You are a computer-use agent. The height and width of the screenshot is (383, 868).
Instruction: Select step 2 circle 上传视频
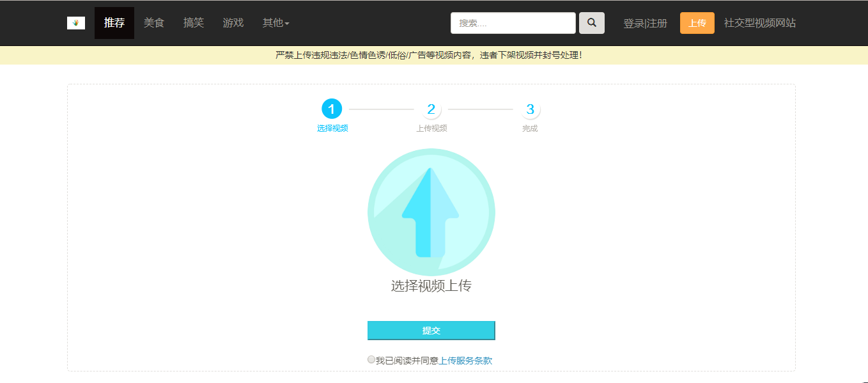coord(431,109)
